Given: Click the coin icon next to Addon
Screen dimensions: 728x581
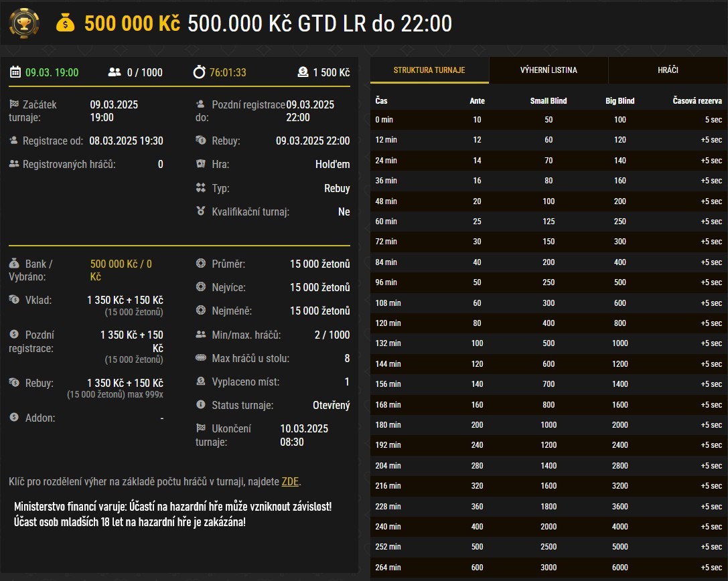Looking at the screenshot, I should coord(14,417).
